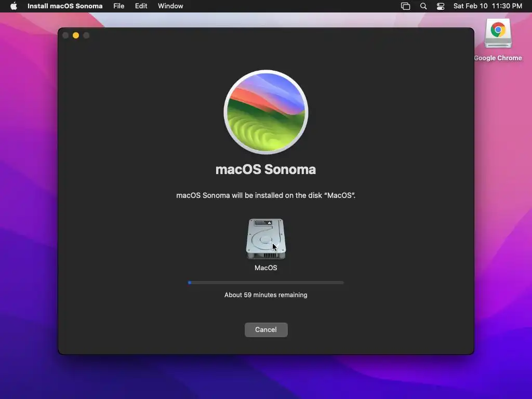
Task: Click the About 59 minutes remaining text
Action: tap(265, 295)
